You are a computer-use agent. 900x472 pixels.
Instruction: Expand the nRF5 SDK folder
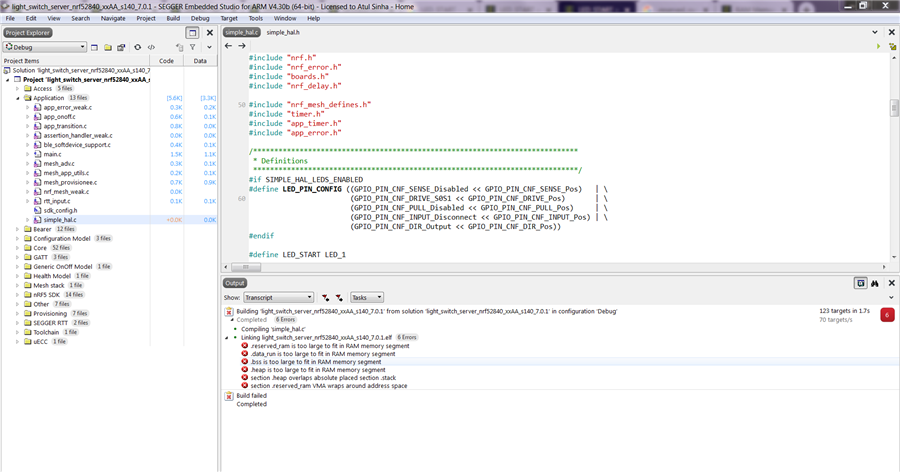point(18,295)
